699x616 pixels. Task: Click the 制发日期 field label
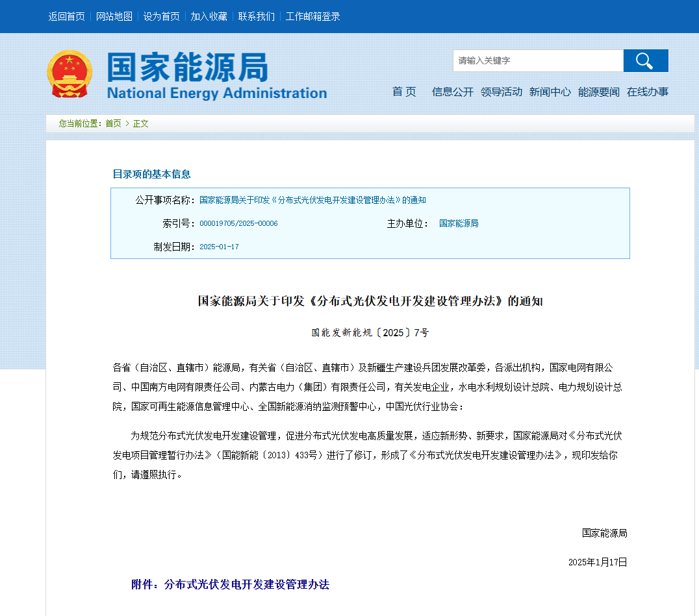tap(174, 246)
